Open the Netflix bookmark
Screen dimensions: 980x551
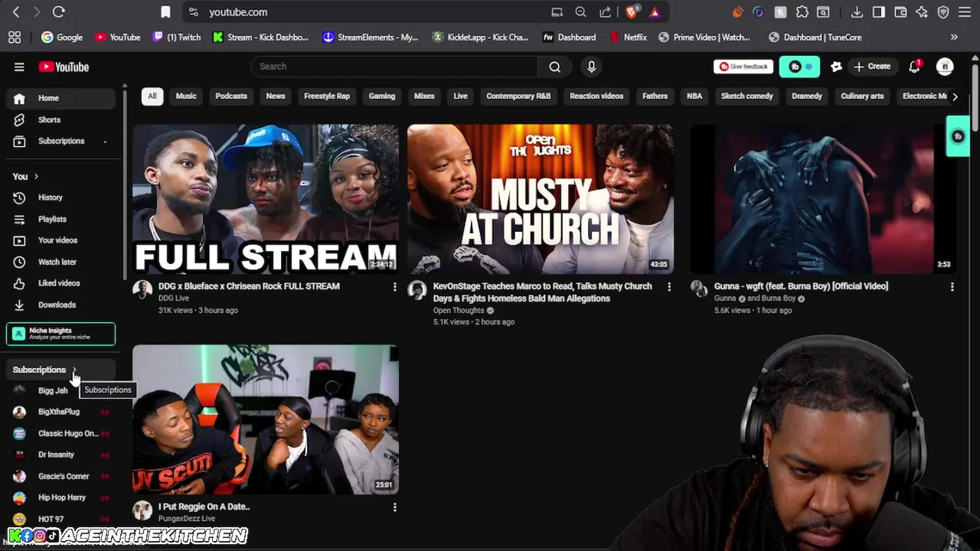tap(629, 37)
